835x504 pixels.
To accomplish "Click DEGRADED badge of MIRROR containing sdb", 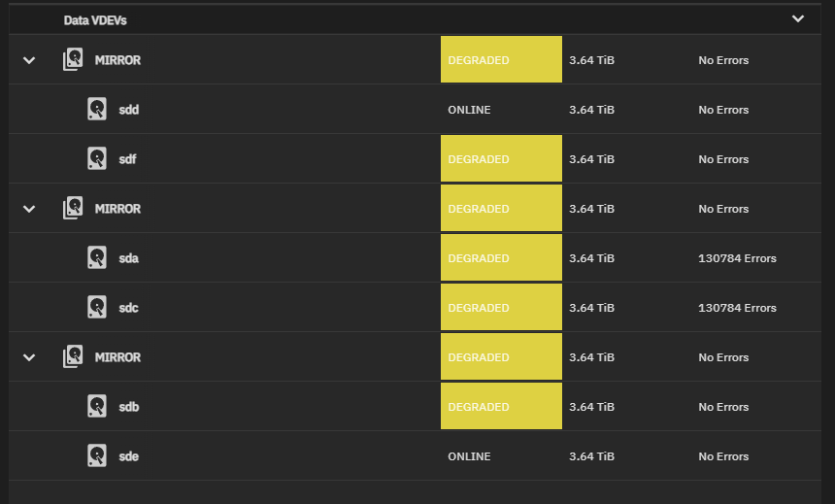I will (501, 356).
